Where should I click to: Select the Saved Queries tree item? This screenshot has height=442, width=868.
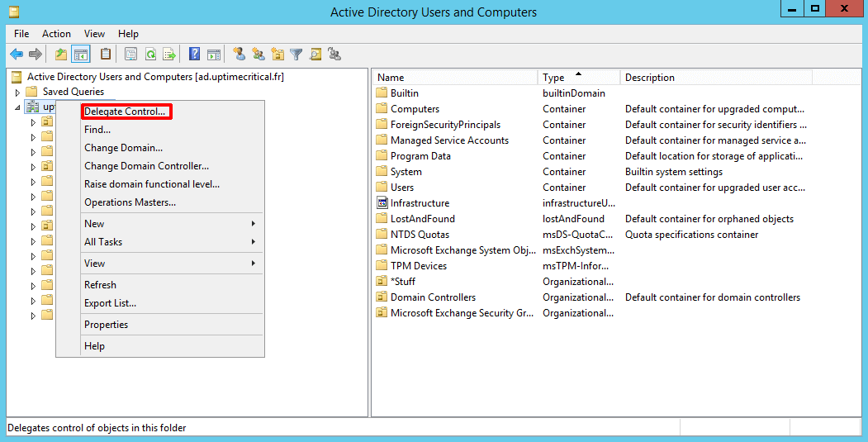(x=74, y=92)
